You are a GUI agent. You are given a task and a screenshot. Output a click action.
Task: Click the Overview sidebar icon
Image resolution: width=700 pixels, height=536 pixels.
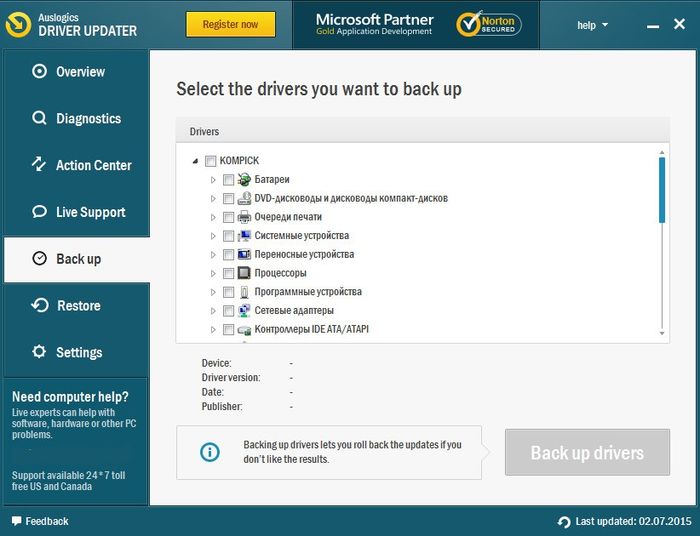pyautogui.click(x=39, y=71)
